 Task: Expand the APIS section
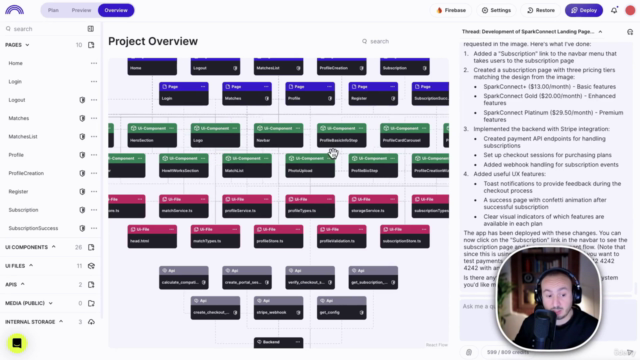click(22, 284)
